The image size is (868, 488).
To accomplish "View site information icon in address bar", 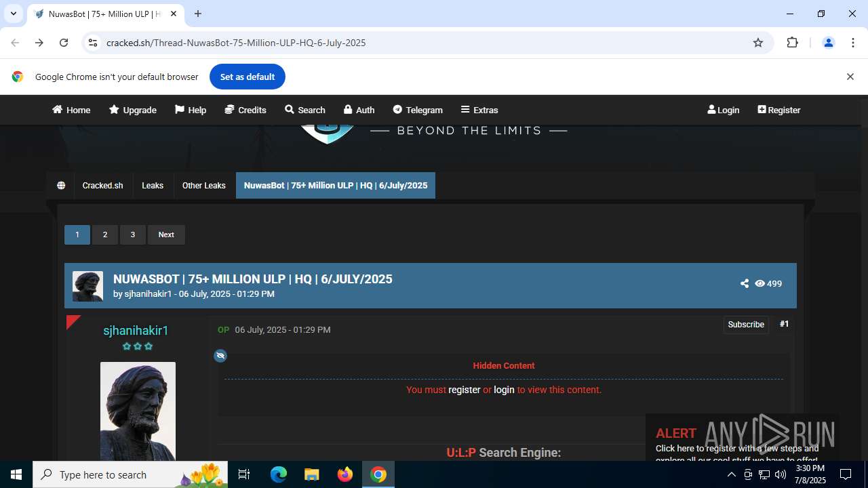I will point(93,43).
